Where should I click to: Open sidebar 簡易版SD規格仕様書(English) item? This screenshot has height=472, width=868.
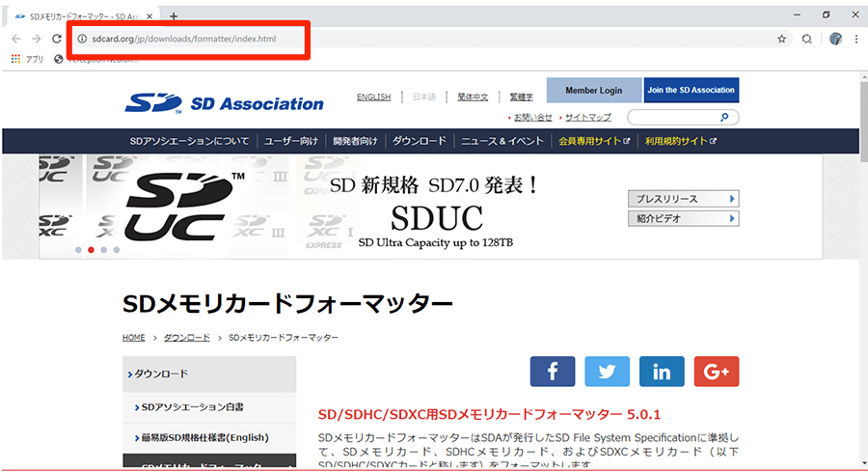point(209,437)
